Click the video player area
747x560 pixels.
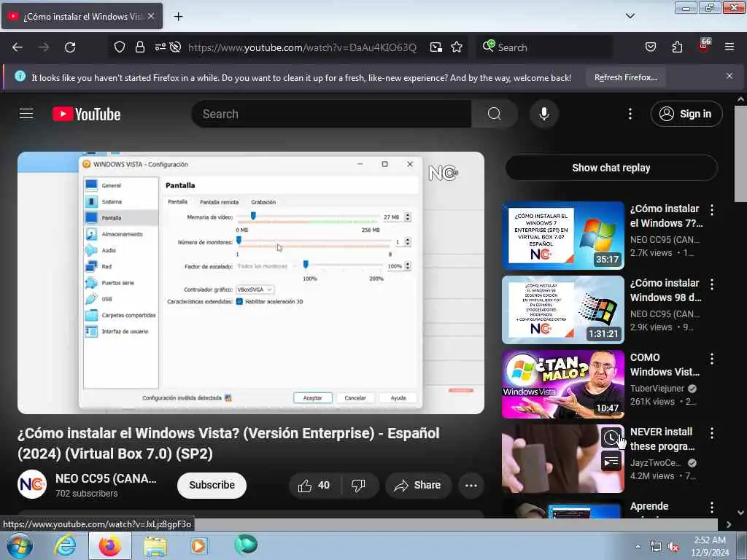(251, 283)
